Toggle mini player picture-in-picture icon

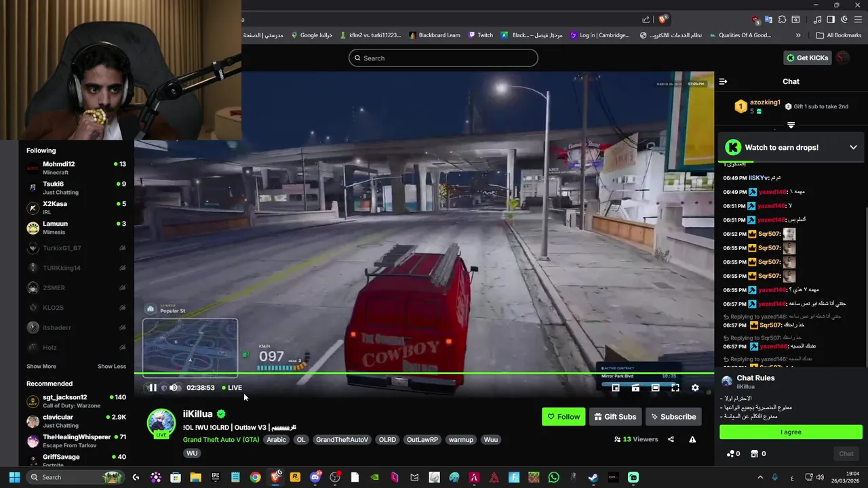coord(616,388)
